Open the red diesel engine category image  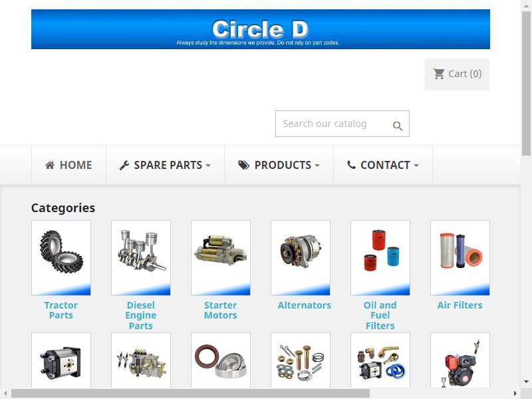[460, 360]
